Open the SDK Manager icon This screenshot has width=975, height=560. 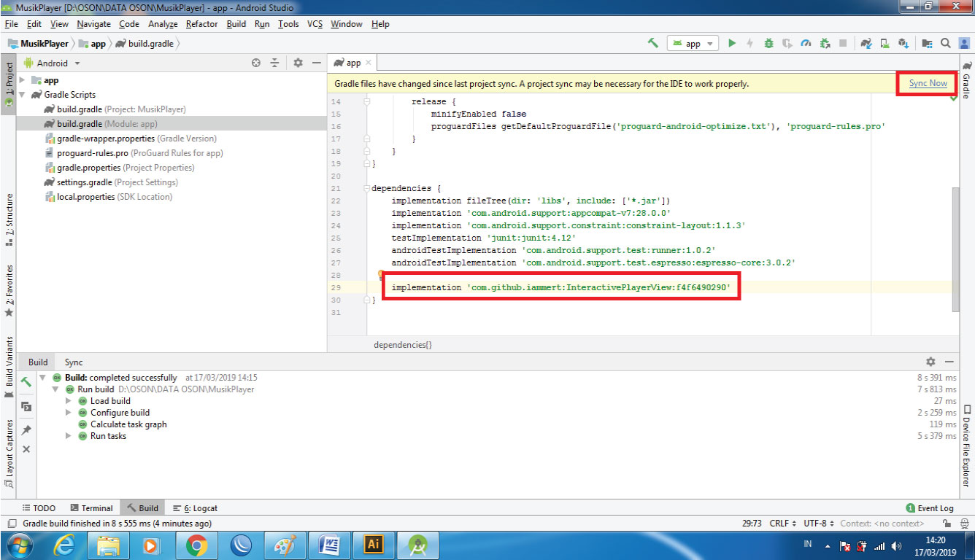(903, 43)
